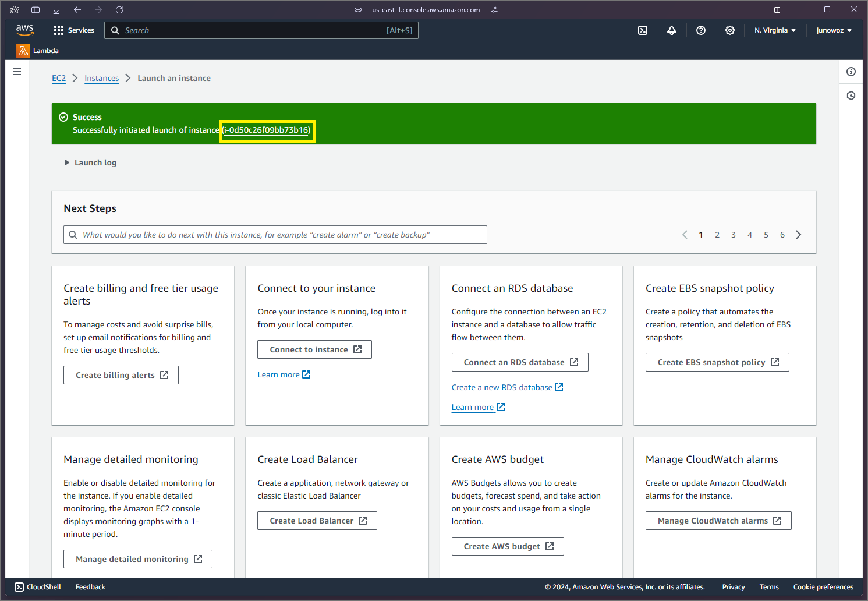
Task: Open the junowoz account dropdown
Action: 834,30
